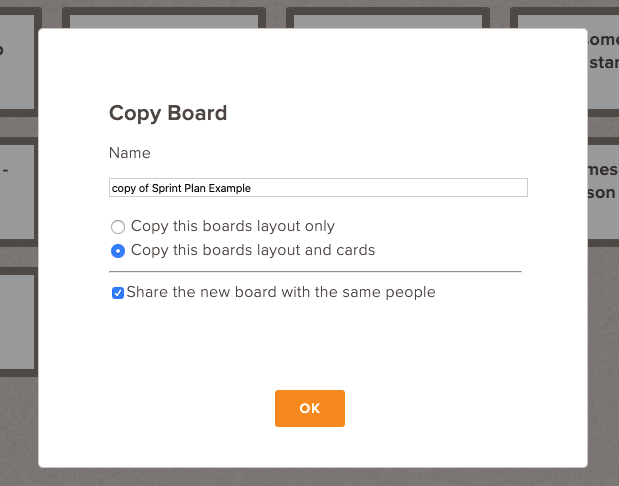Click the third background card along the top
Viewport: 619px width, 486px height.
click(x=388, y=21)
